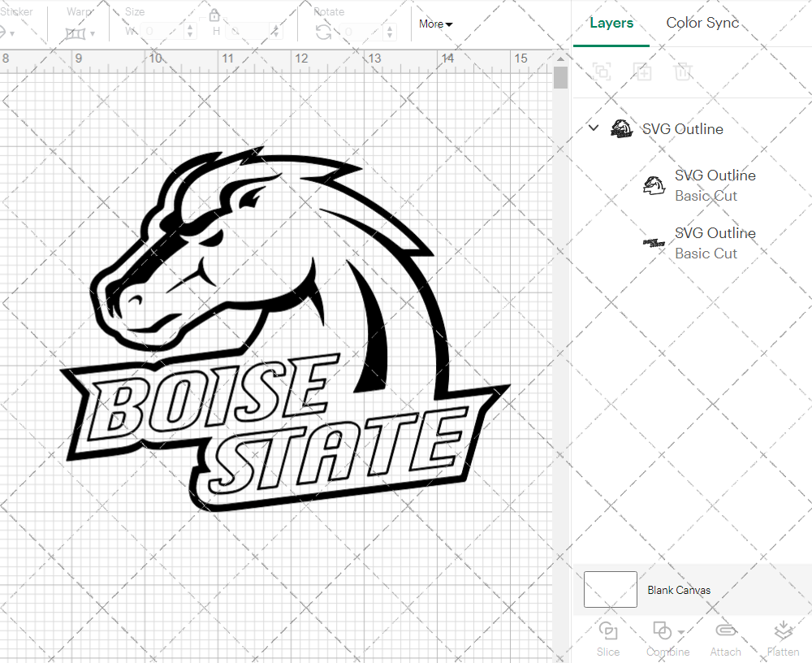Toggle the size lock between width and height

click(214, 15)
